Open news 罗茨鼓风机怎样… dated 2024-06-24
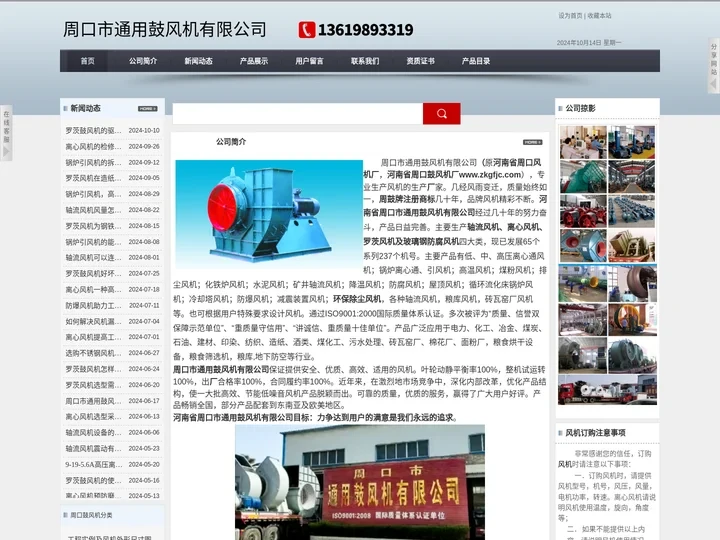Screen dimensions: 720x540 93,369
